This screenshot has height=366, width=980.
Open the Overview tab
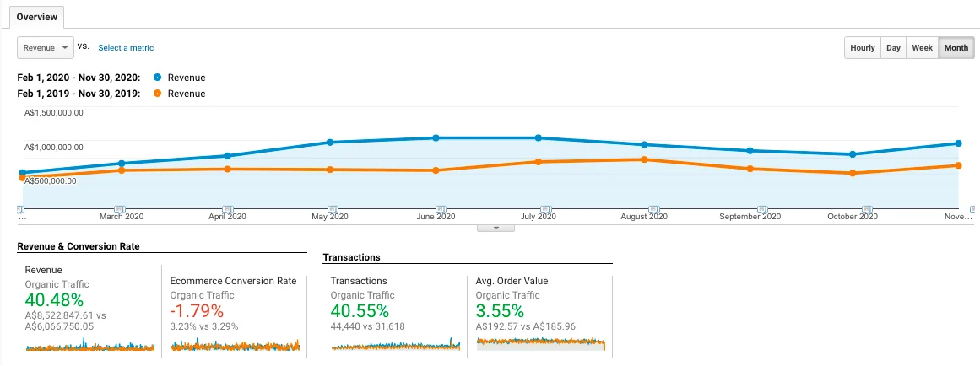[35, 17]
